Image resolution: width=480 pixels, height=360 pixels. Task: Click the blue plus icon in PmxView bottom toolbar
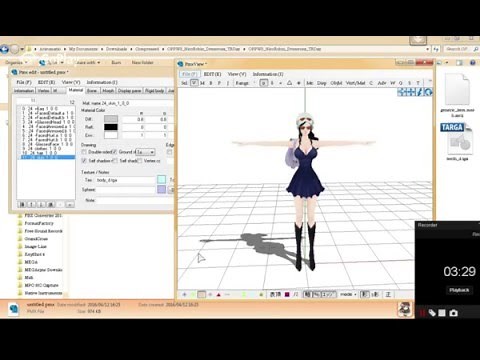(184, 295)
